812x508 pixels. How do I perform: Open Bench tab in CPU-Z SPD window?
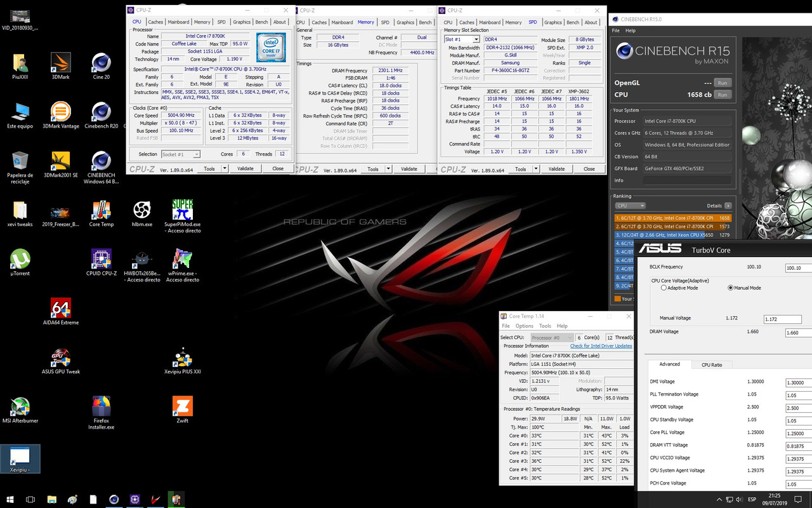573,22
